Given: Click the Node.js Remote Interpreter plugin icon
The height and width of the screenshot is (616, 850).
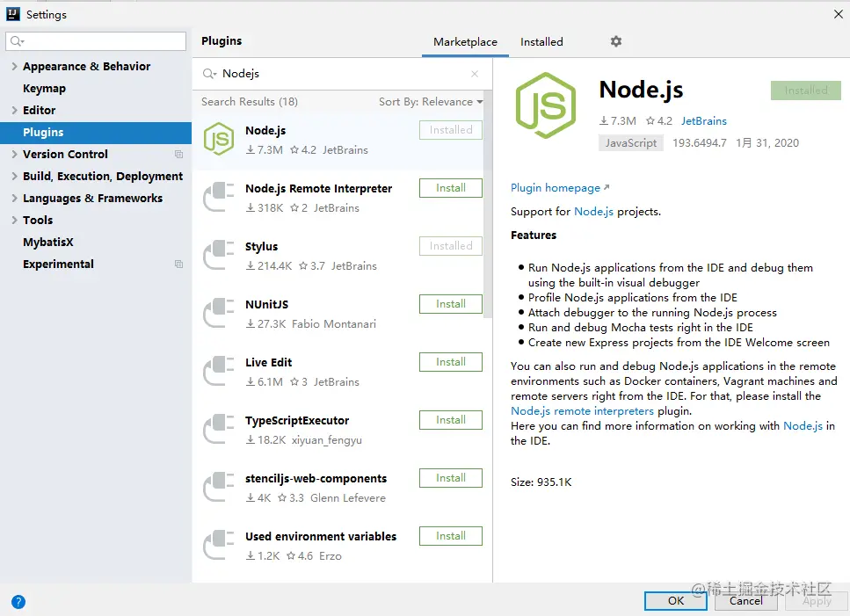Looking at the screenshot, I should [219, 197].
